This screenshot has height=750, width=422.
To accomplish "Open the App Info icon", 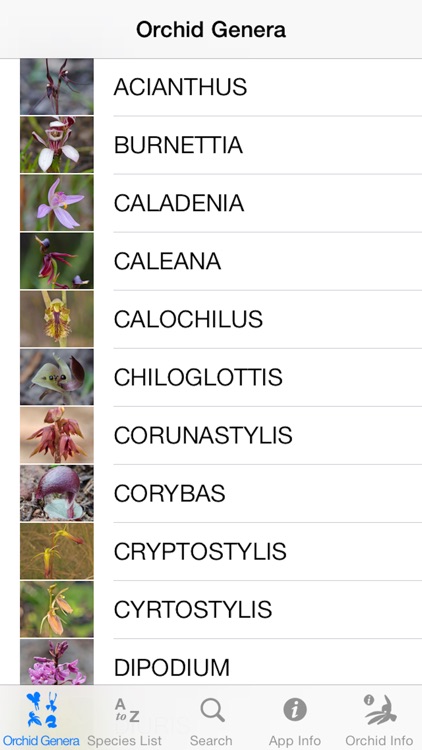I will [x=295, y=709].
